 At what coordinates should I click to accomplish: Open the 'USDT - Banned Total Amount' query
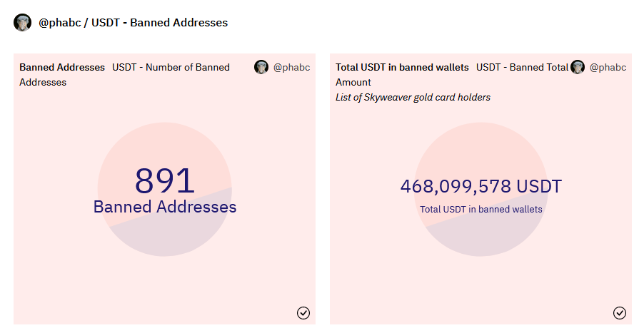coord(522,68)
